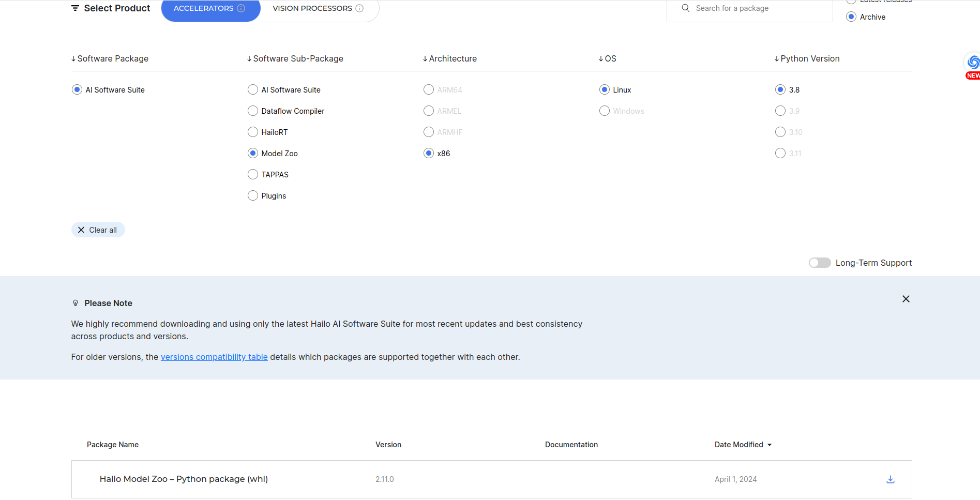
Task: Click the date April 1, 2024
Action: pyautogui.click(x=736, y=479)
